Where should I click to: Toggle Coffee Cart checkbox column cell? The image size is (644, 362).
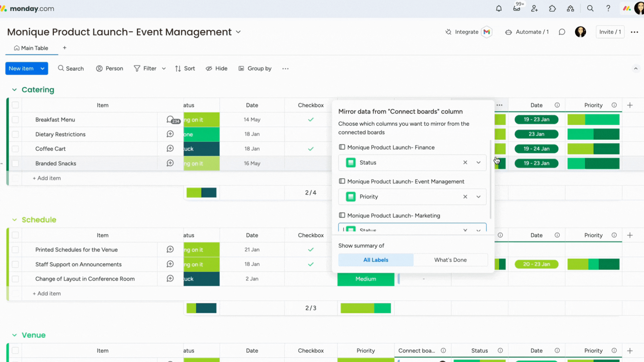[311, 149]
